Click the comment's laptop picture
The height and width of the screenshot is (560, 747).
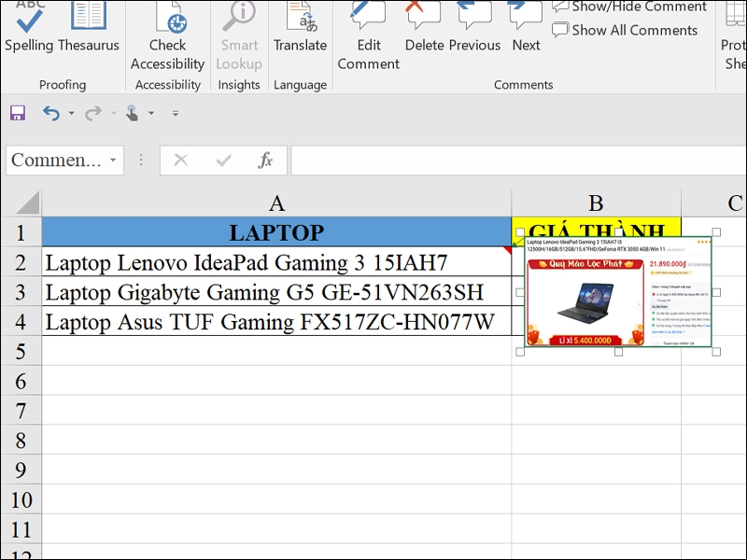click(x=586, y=302)
